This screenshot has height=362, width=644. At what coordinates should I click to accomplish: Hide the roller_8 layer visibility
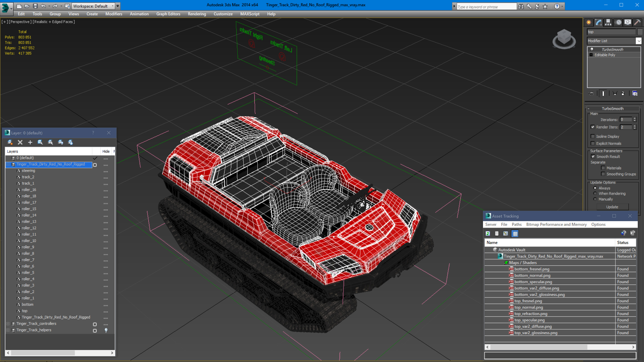[106, 254]
